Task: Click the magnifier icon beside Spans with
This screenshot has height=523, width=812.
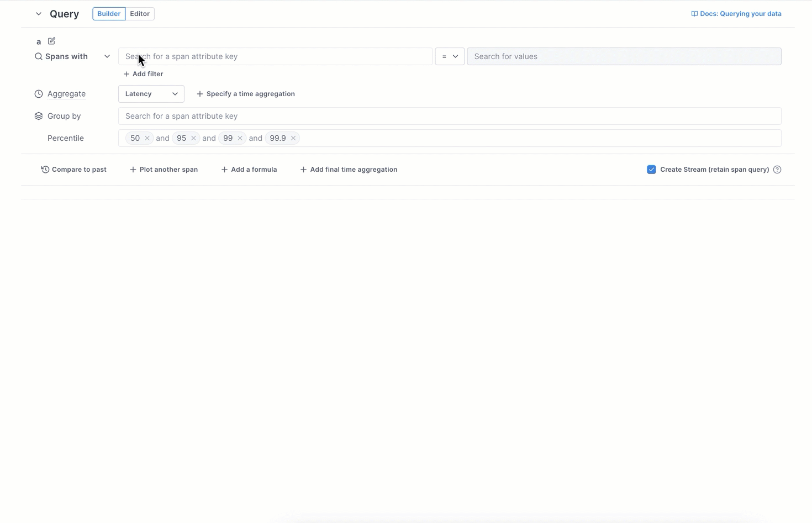Action: tap(38, 56)
